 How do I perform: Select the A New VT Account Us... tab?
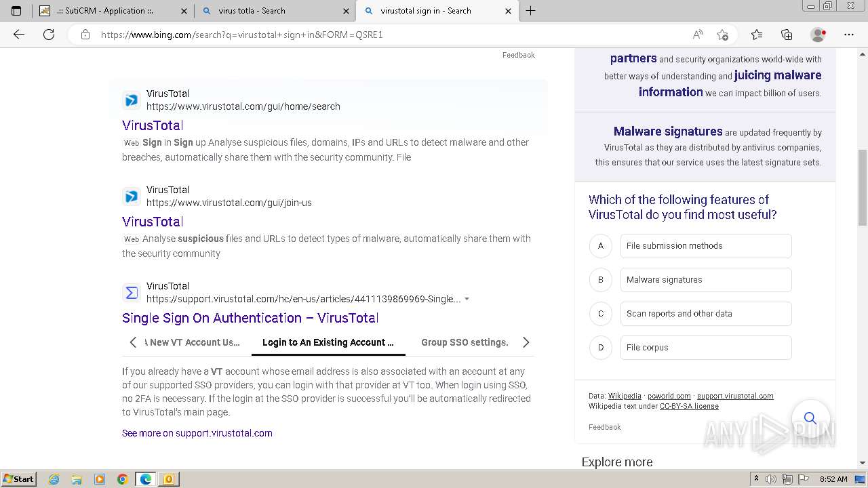pyautogui.click(x=192, y=342)
